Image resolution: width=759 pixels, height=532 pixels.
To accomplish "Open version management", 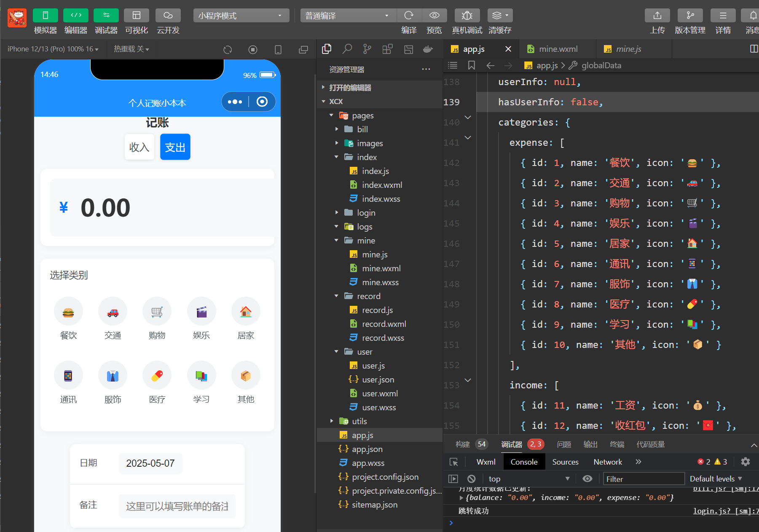I will point(690,16).
